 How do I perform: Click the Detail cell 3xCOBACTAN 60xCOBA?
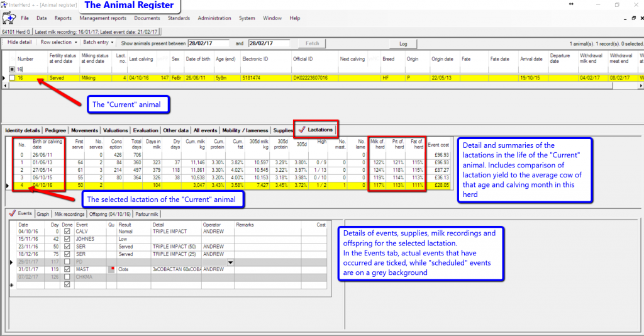click(x=177, y=269)
